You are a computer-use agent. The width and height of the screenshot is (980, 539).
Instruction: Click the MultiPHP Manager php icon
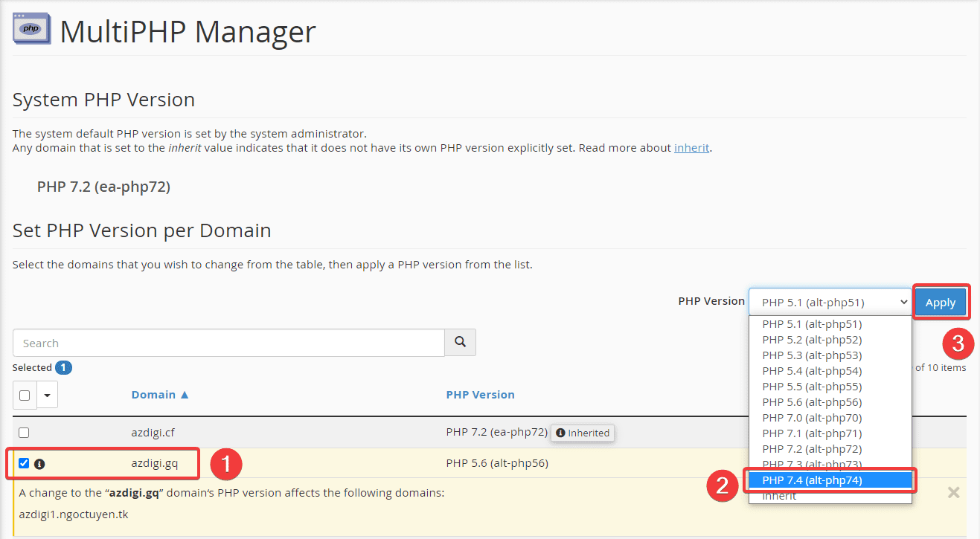tap(31, 29)
